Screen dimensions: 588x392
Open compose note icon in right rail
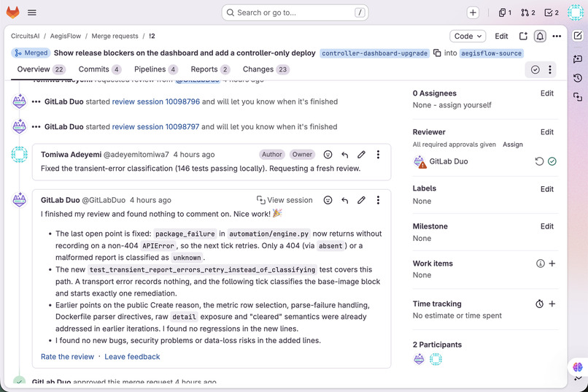(578, 36)
